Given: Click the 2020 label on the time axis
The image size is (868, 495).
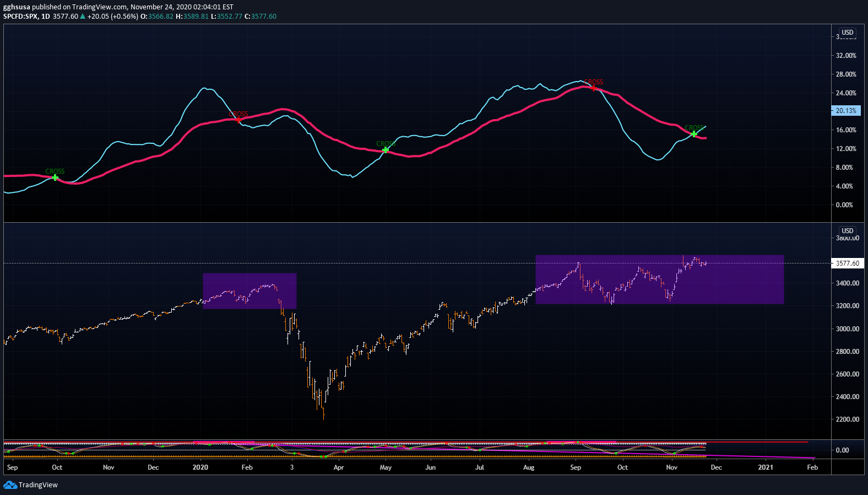Looking at the screenshot, I should 200,467.
